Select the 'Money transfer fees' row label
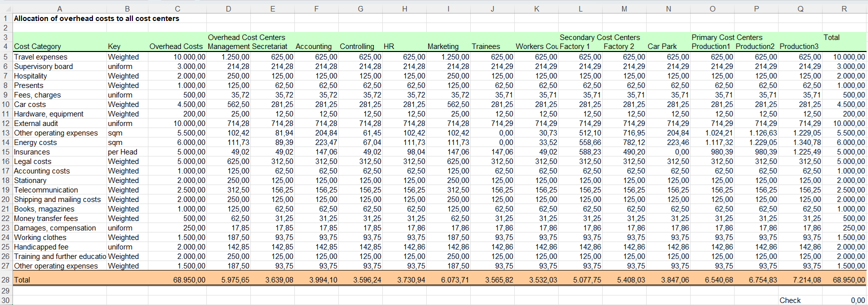Viewport: 868px width, 305px height. tap(46, 218)
